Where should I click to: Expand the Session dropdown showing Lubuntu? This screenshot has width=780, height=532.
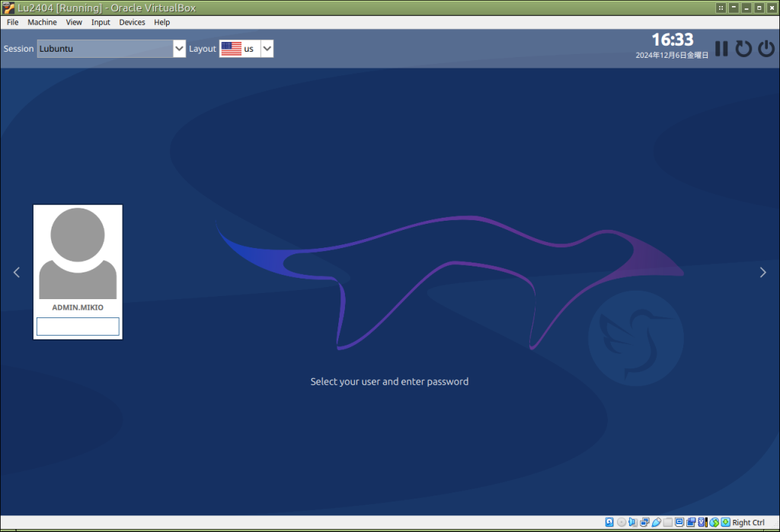179,49
